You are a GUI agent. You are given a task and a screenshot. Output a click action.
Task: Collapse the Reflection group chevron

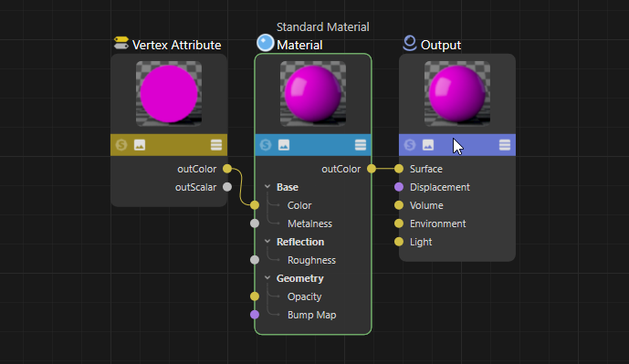pyautogui.click(x=267, y=242)
